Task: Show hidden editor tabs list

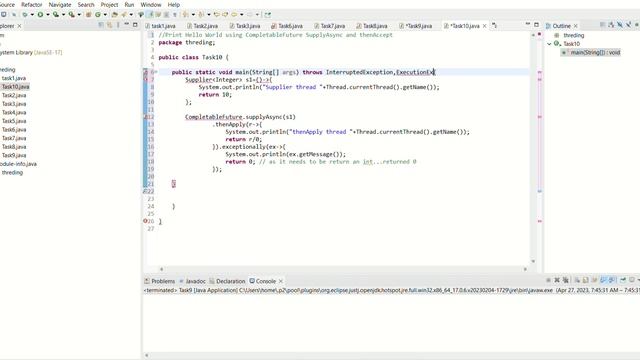Action: [x=494, y=25]
